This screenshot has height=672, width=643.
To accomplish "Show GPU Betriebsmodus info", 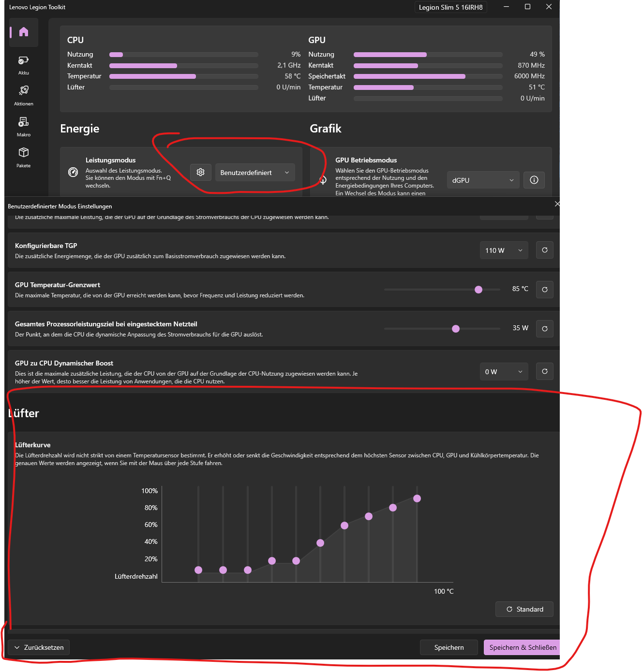I will [x=534, y=180].
